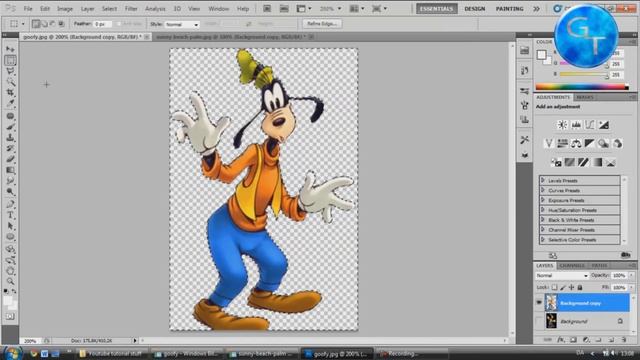Add a Black & White adjustment
This screenshot has height=360, width=640.
pos(589,143)
